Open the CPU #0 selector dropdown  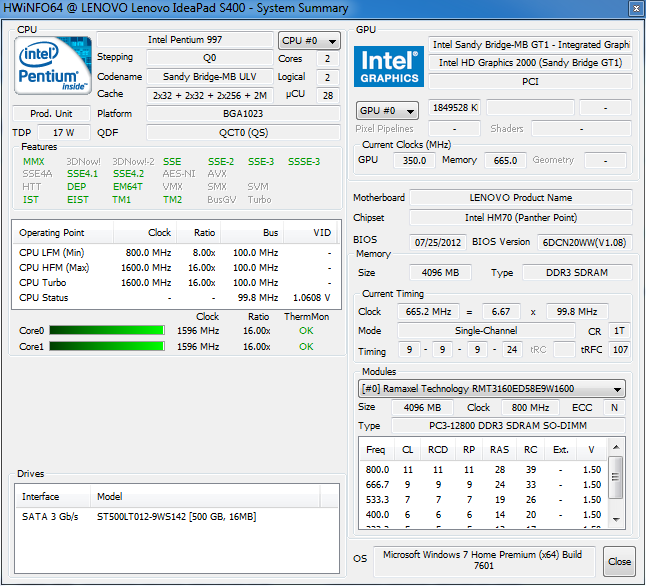point(309,41)
